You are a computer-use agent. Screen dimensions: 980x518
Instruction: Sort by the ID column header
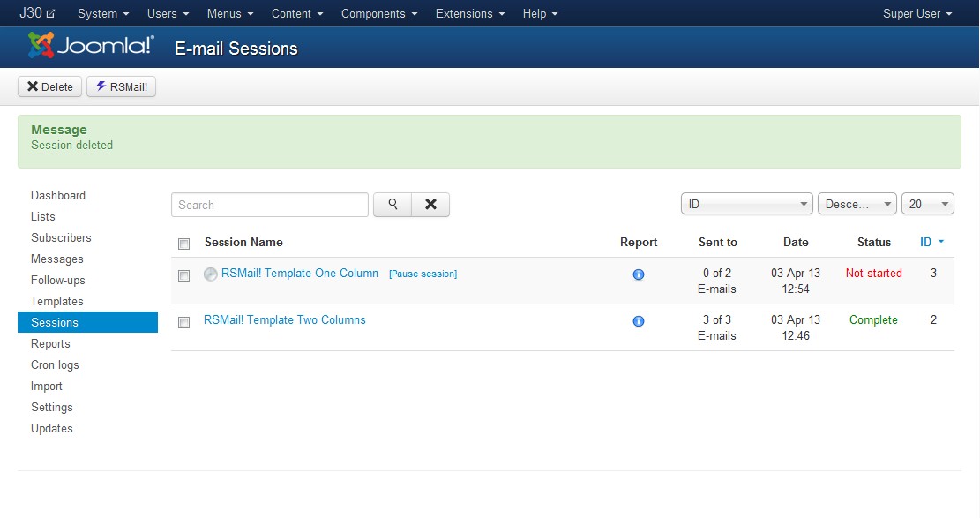coord(925,242)
